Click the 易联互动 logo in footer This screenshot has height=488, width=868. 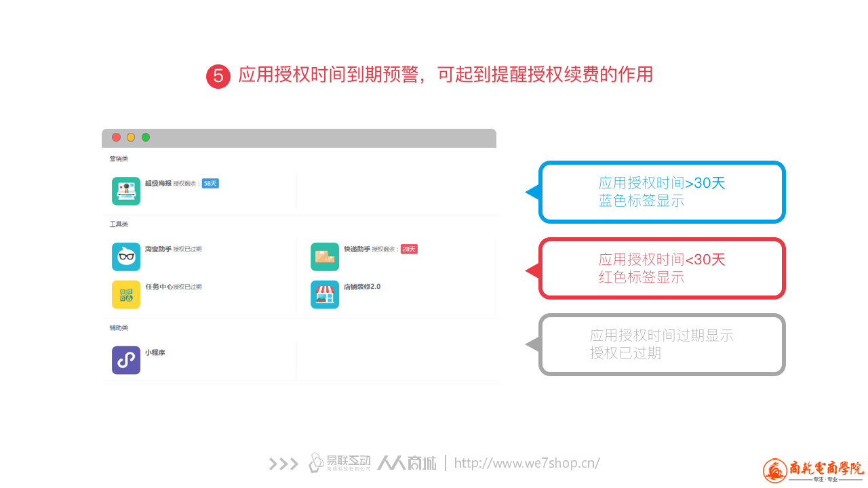340,463
